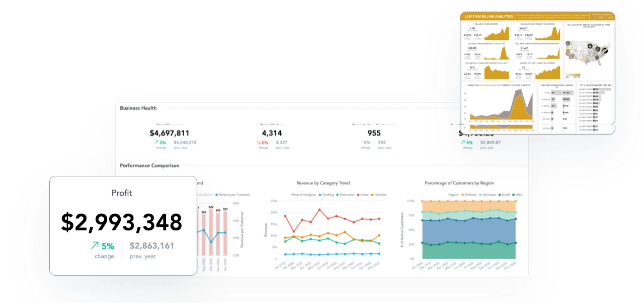The image size is (644, 303).
Task: Click Law Firm Billing Analytics header title
Action: coord(488,16)
